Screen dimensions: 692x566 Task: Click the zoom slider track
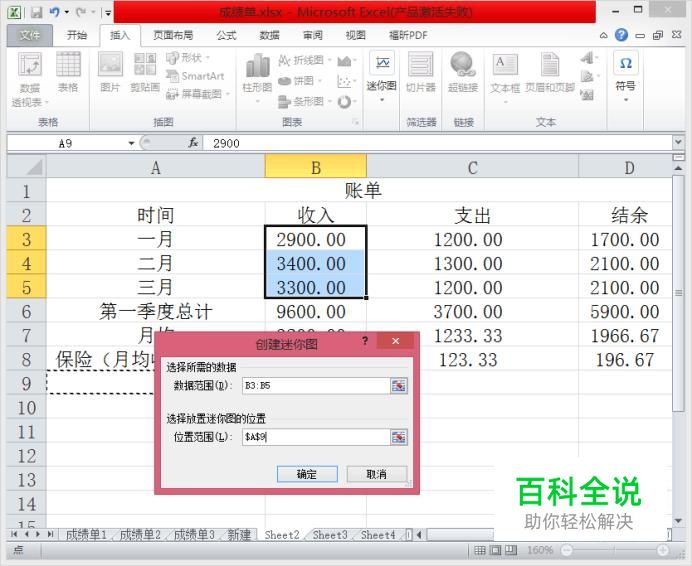click(615, 550)
